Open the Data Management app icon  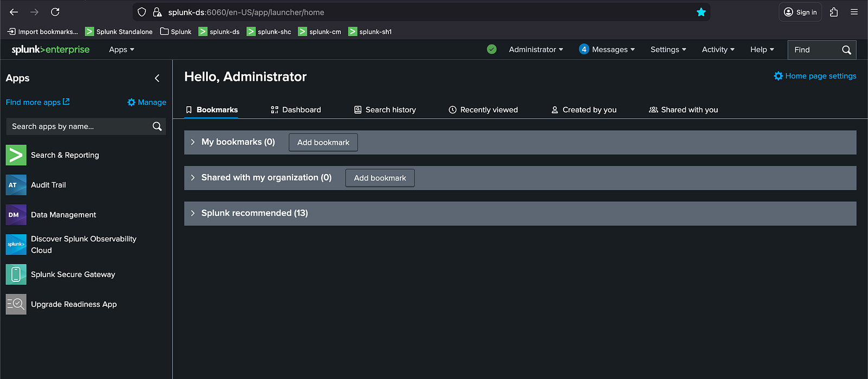(16, 215)
